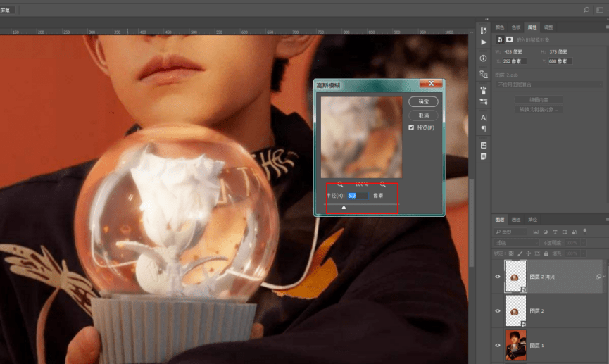Open the layer type filter dropdown

pos(511,232)
